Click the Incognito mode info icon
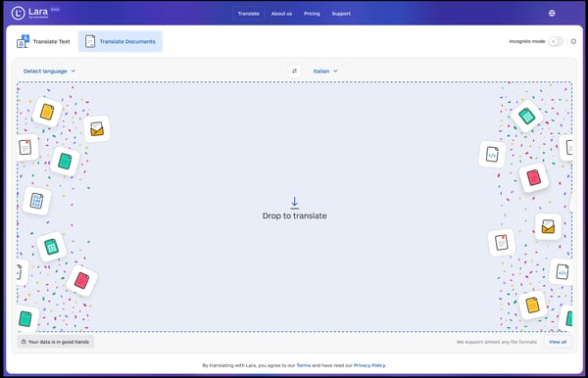588x378 pixels. tap(573, 41)
